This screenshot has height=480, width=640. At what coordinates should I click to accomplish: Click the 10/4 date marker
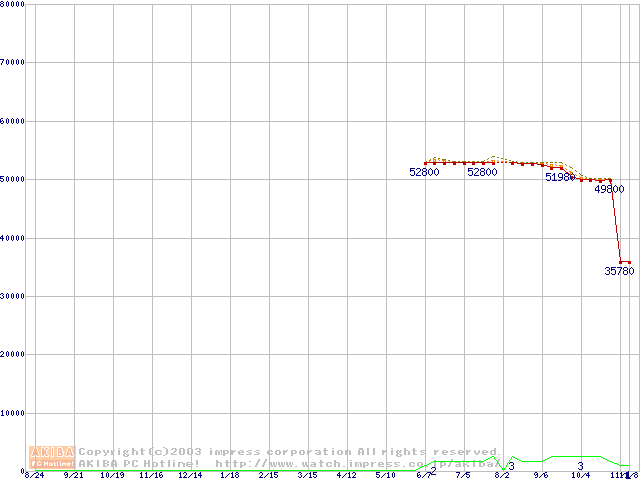pyautogui.click(x=580, y=476)
